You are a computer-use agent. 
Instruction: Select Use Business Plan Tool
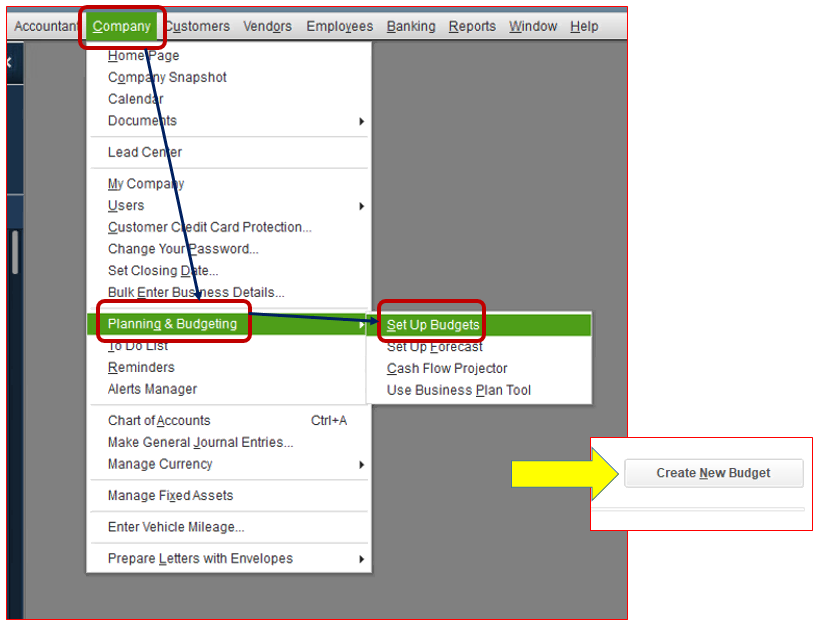480,390
